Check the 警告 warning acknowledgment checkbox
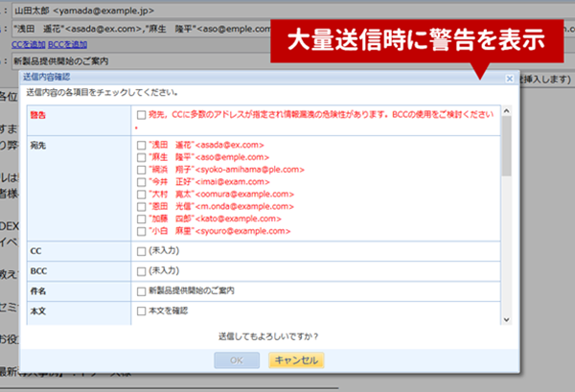This screenshot has width=575, height=392. (141, 115)
